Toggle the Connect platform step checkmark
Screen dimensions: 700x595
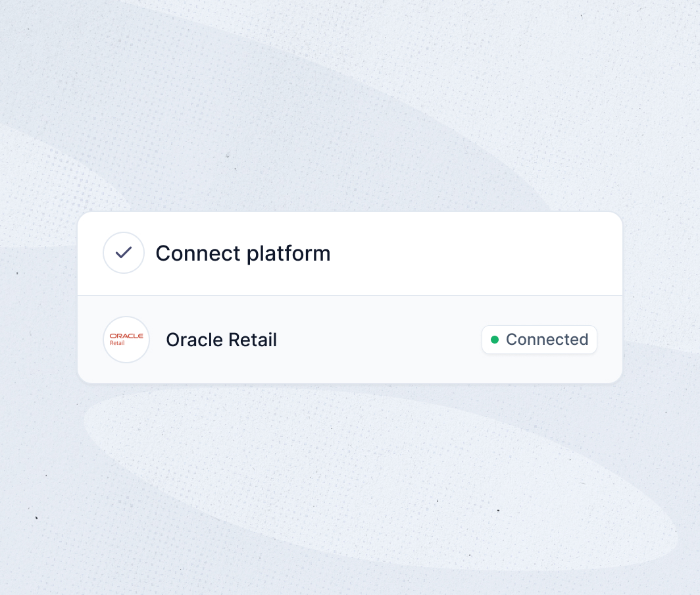(124, 253)
